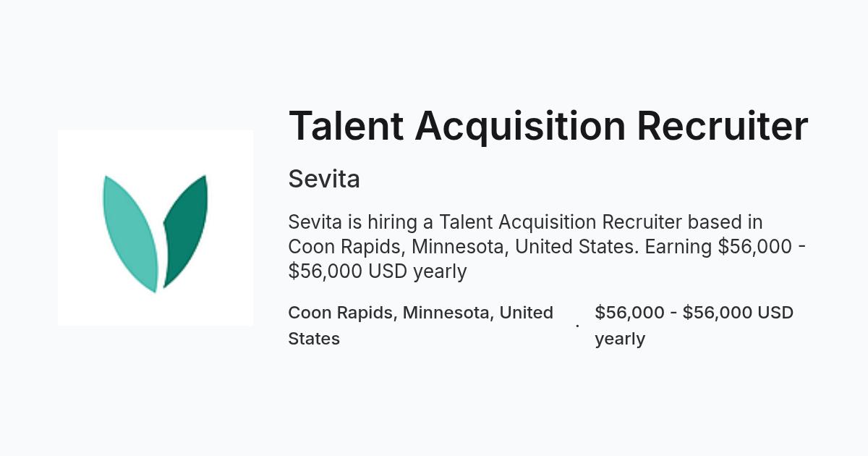Click the light teal left leaf
Screen dimensions: 868x456
pos(130,233)
